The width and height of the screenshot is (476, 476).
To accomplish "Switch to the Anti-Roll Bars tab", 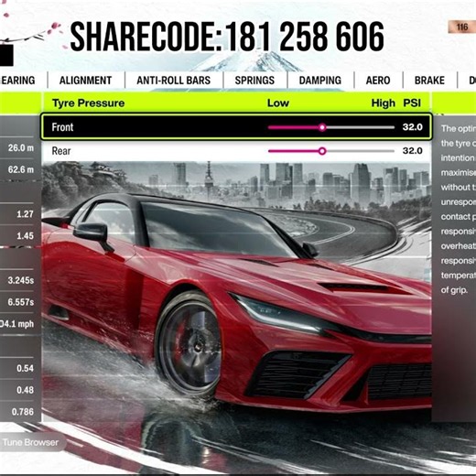I will tap(174, 81).
